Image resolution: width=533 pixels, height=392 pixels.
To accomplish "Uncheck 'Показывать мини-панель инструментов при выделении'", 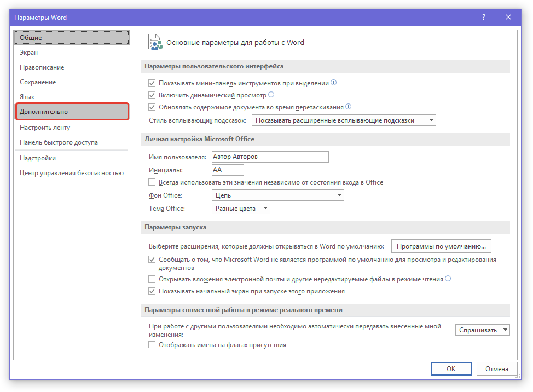I will tap(152, 84).
